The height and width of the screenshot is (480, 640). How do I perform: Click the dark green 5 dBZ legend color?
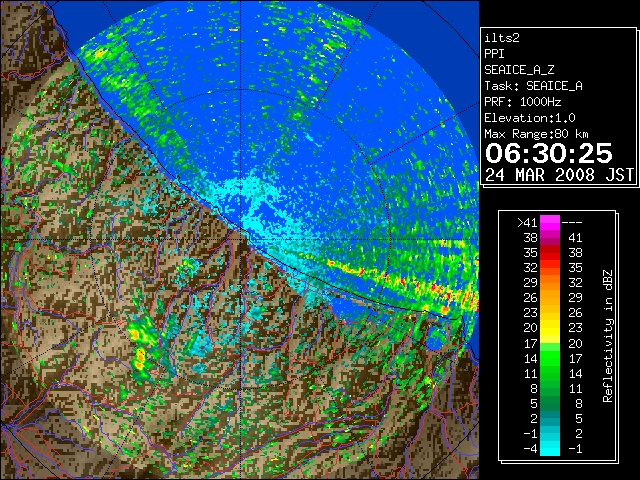pyautogui.click(x=550, y=403)
